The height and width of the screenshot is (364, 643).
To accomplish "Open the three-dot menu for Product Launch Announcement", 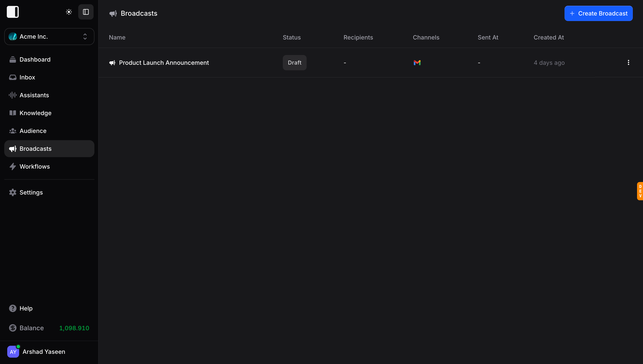I will (628, 62).
